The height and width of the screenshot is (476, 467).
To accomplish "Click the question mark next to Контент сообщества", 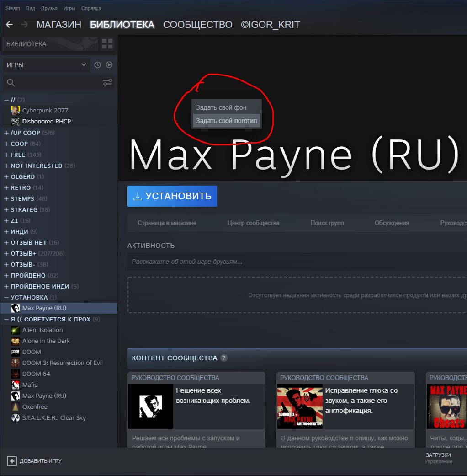I will pos(223,358).
